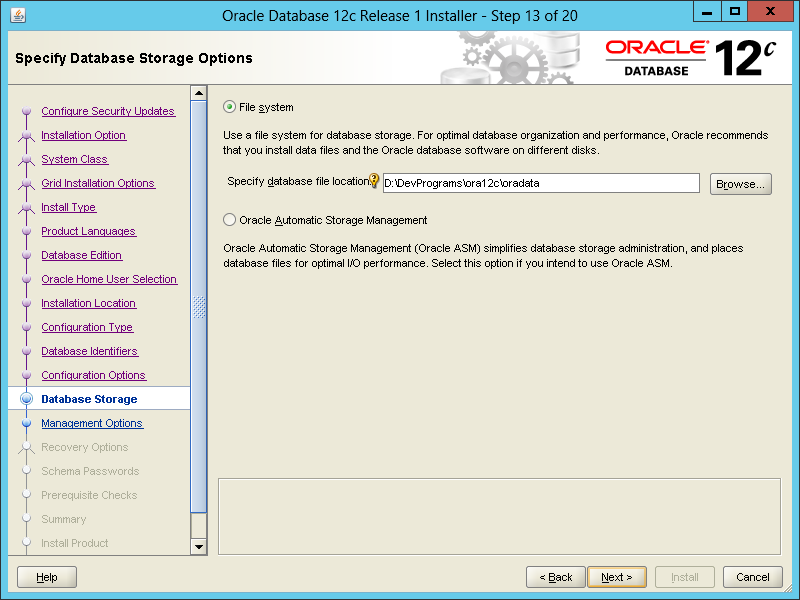Open Grid Installation Options step
800x600 pixels.
click(x=98, y=183)
